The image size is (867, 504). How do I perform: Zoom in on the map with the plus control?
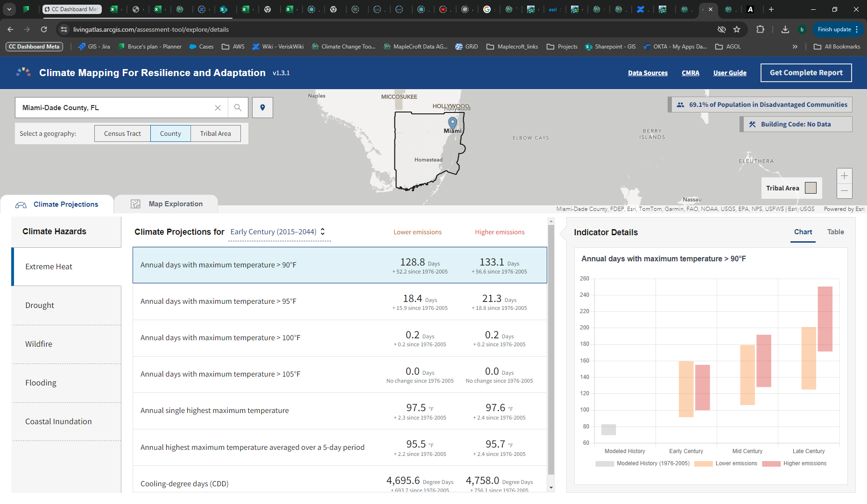[844, 176]
